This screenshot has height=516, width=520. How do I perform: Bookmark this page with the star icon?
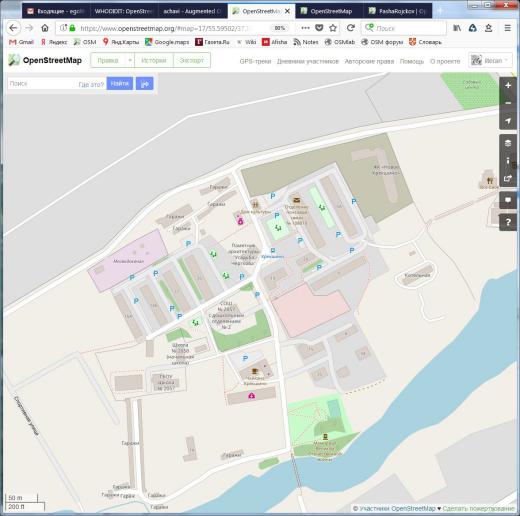[x=333, y=28]
